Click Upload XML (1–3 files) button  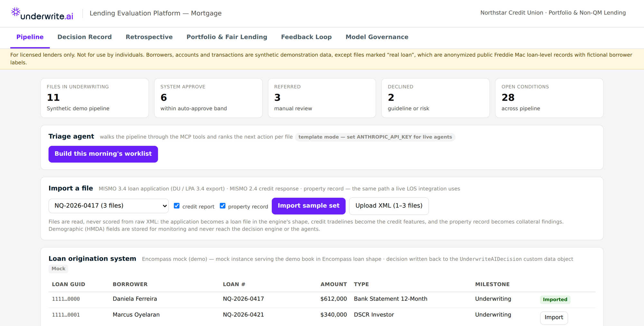(389, 206)
